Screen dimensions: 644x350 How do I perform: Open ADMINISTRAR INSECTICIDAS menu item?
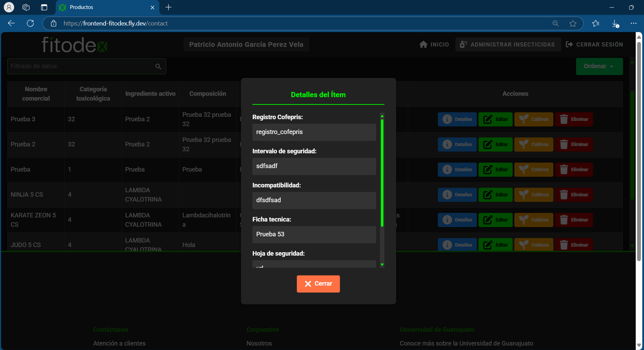[507, 44]
